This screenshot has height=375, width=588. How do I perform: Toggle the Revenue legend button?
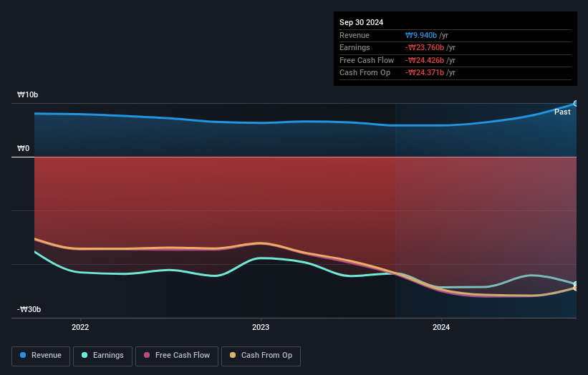(41, 356)
